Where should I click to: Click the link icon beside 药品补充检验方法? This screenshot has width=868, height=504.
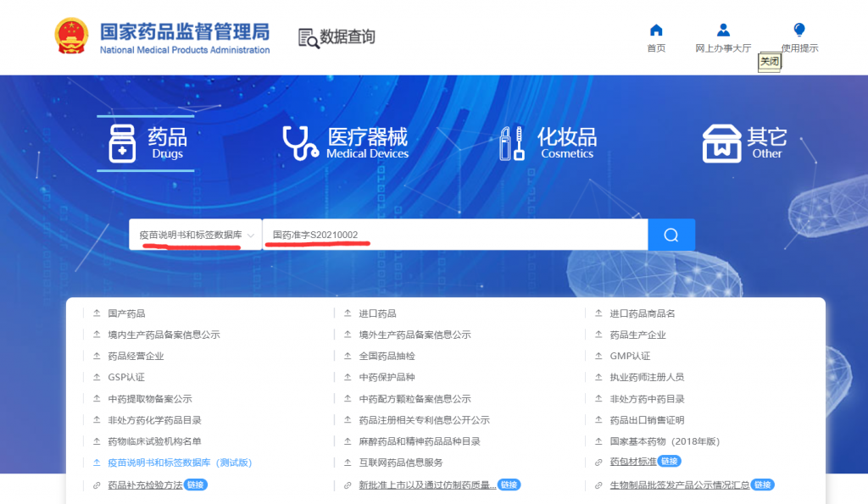[x=97, y=485]
